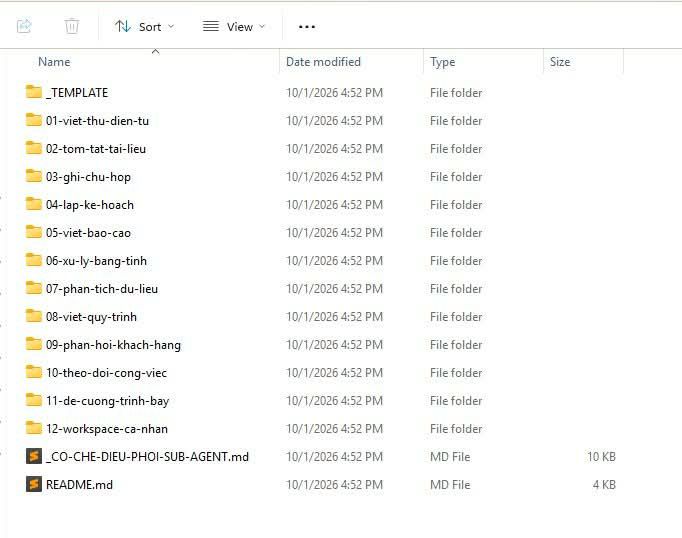Click the date modified of _TEMPLATE
The image size is (682, 538).
point(334,93)
